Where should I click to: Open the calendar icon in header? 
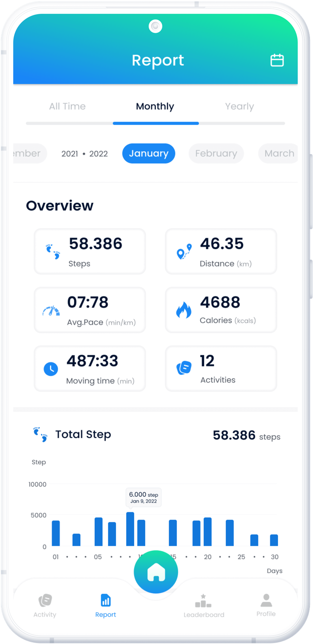click(x=277, y=60)
